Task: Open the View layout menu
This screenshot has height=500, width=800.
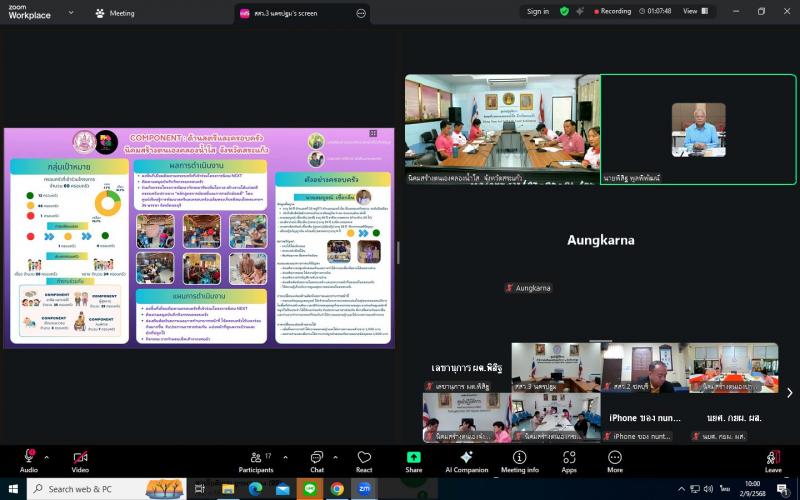Action: coord(696,11)
